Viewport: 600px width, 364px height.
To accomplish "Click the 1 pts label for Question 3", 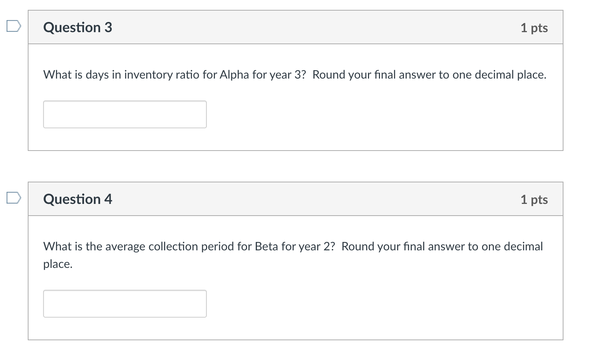I will pos(534,28).
